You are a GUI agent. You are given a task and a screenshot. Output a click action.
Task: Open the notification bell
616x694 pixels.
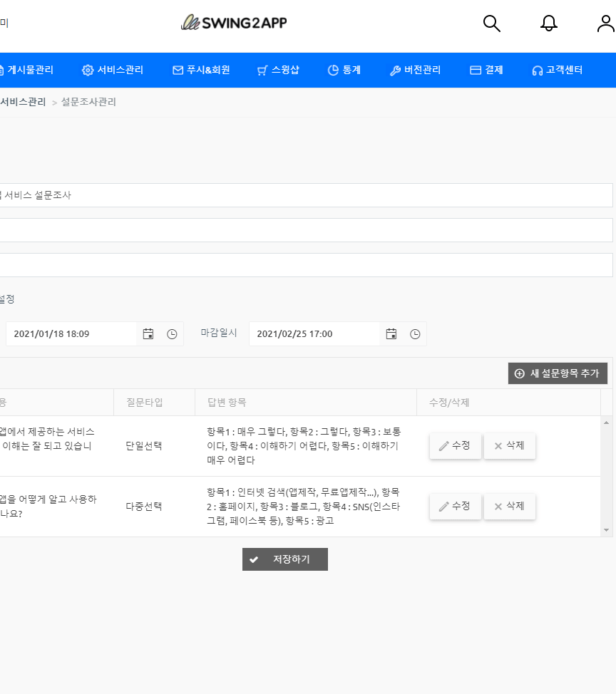click(x=548, y=24)
